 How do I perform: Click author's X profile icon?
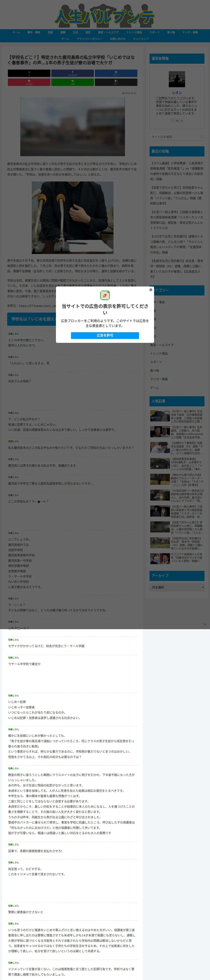pos(172,121)
